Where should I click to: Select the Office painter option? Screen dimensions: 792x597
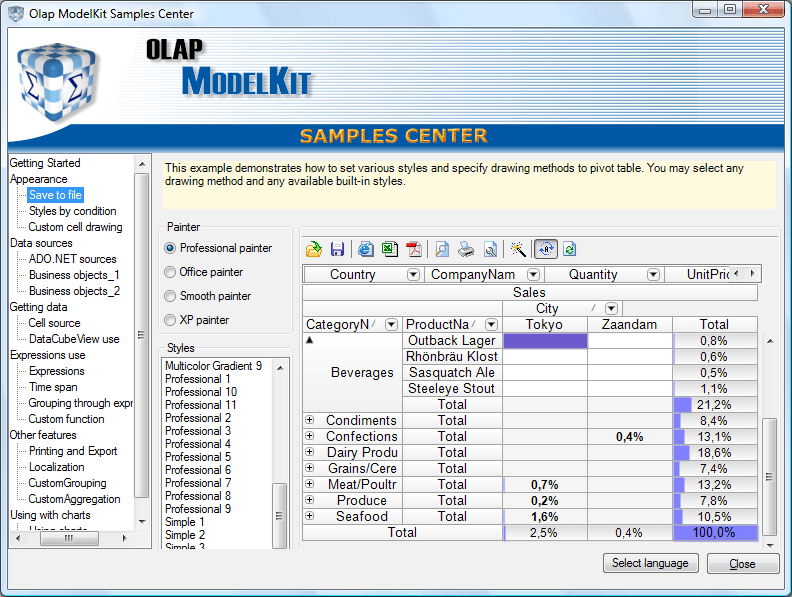[x=204, y=272]
